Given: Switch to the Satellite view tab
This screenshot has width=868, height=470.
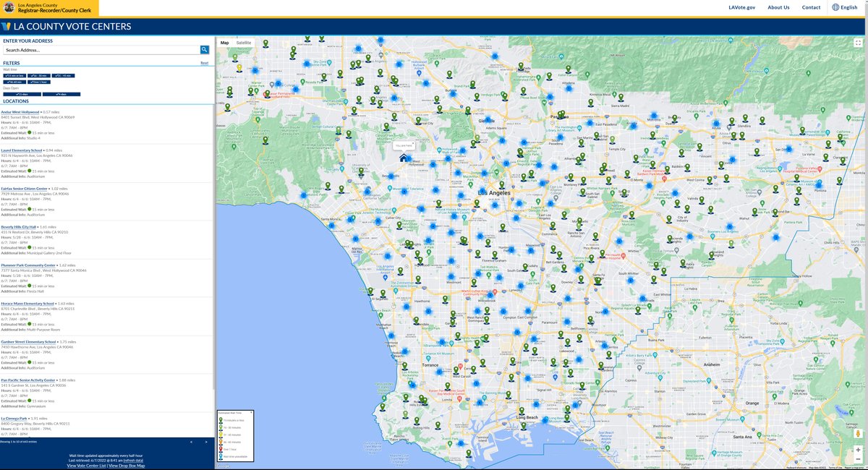Looking at the screenshot, I should click(x=244, y=43).
